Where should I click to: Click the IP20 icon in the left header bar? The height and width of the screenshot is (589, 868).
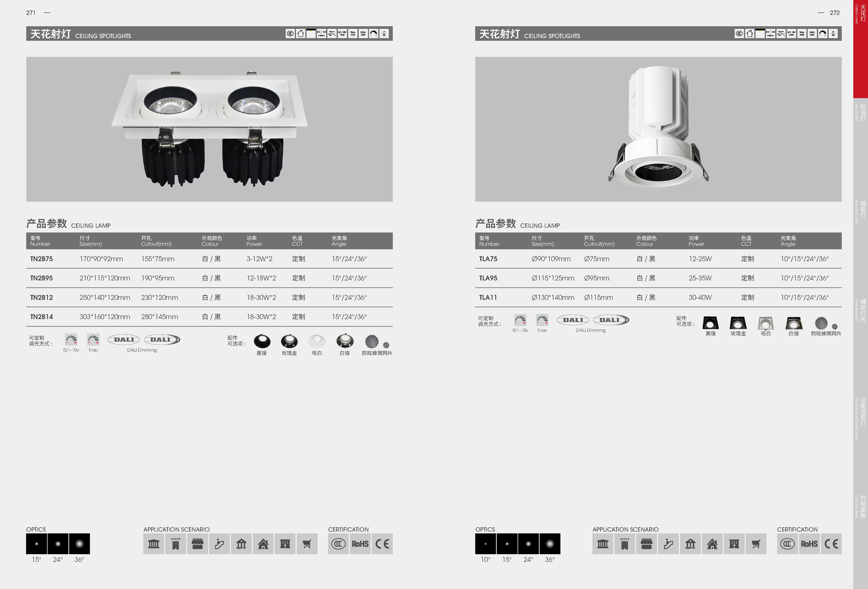(x=384, y=34)
